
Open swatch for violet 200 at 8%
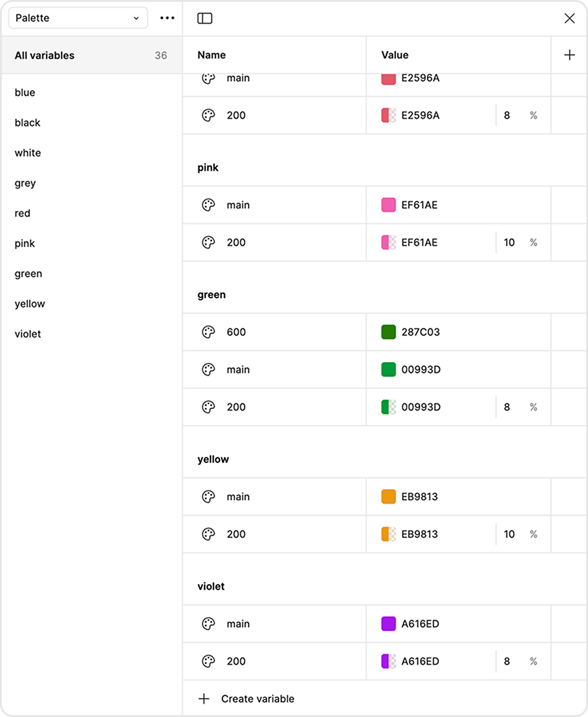coord(389,661)
